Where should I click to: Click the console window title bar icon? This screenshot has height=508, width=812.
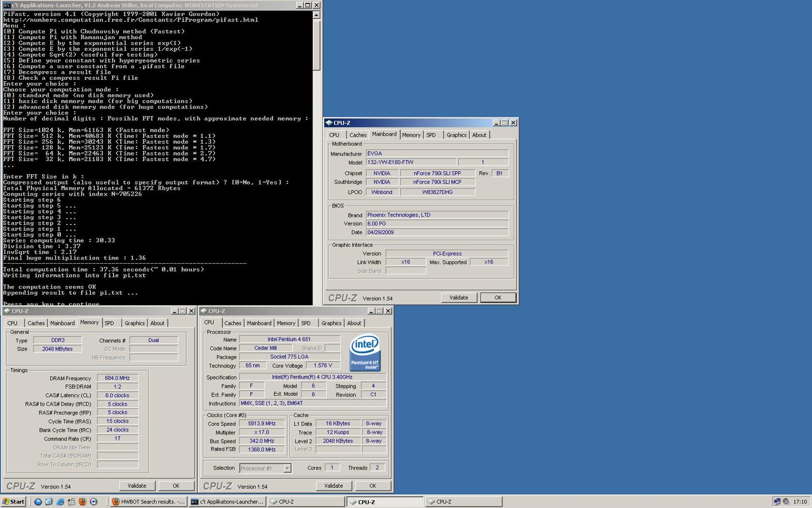tap(7, 5)
